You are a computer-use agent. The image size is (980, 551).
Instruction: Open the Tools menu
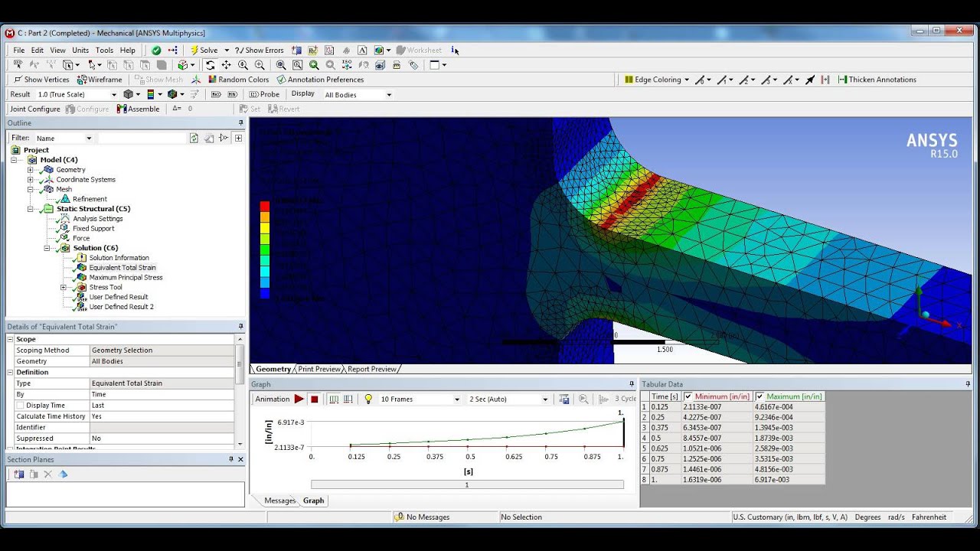(104, 51)
